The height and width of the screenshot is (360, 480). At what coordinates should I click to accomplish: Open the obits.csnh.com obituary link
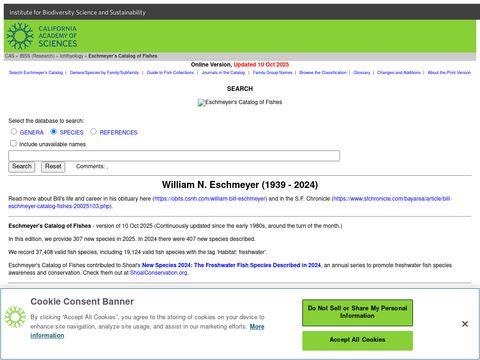pyautogui.click(x=210, y=199)
